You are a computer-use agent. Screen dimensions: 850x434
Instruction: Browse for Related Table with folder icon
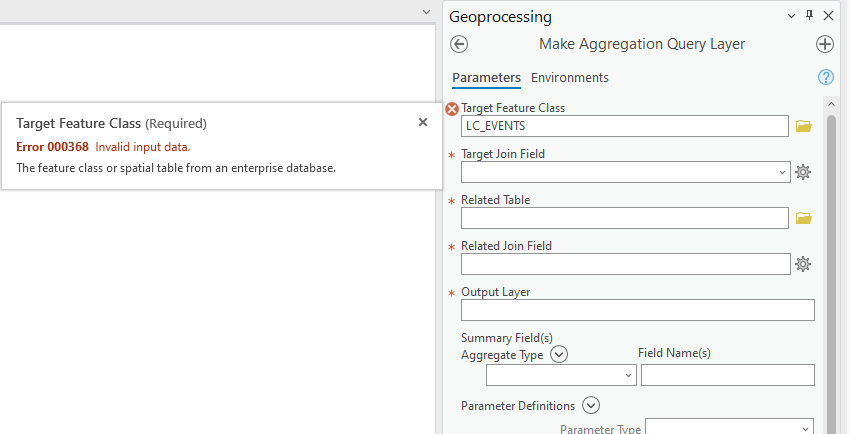tap(803, 218)
